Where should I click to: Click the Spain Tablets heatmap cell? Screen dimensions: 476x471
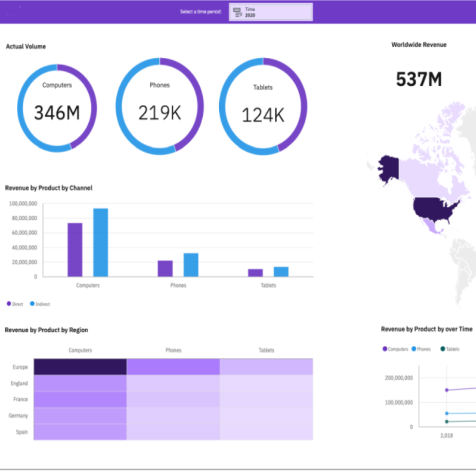266,432
